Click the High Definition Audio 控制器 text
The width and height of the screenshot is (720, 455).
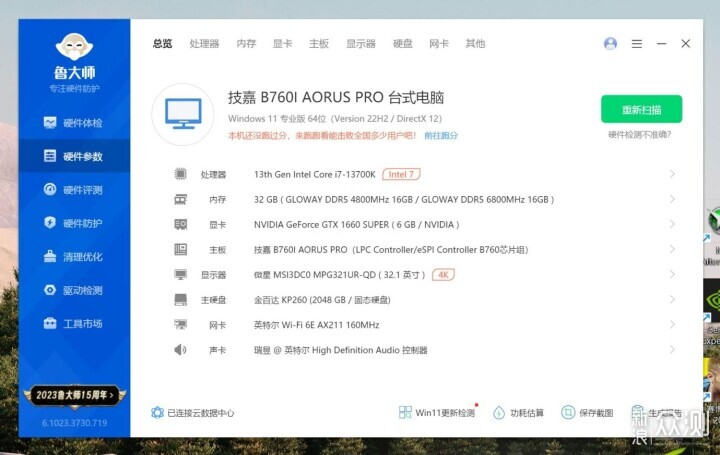point(370,350)
